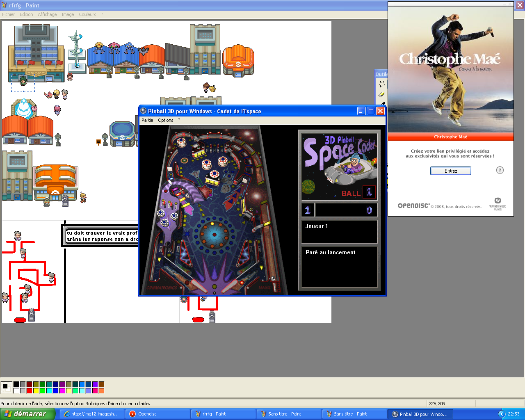Pick the hot pink color swatch
525x420 pixels.
pyautogui.click(x=95, y=391)
